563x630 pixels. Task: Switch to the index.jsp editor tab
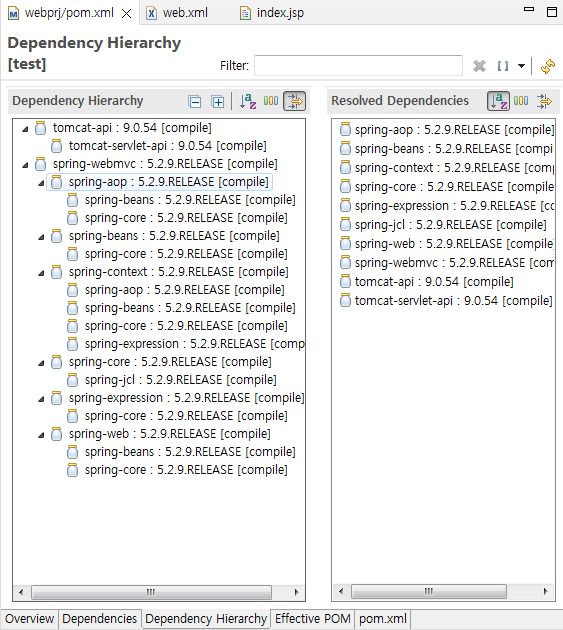pyautogui.click(x=272, y=13)
